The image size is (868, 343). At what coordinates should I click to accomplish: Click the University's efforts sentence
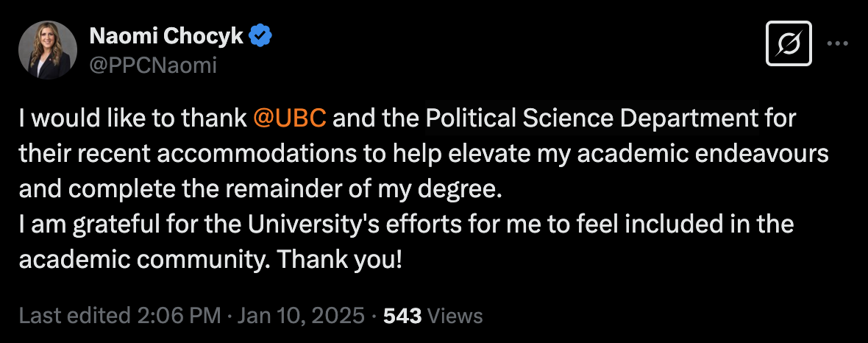tap(406, 224)
